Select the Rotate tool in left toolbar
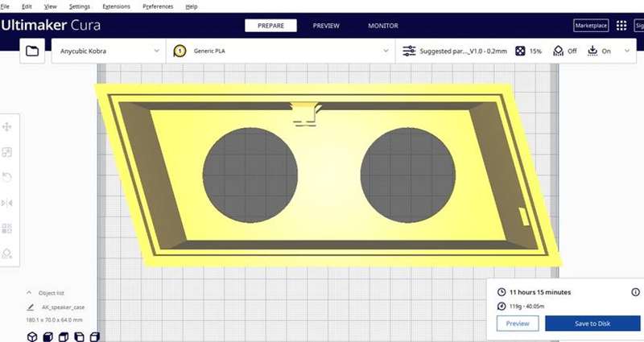This screenshot has width=644, height=342. pos(7,177)
